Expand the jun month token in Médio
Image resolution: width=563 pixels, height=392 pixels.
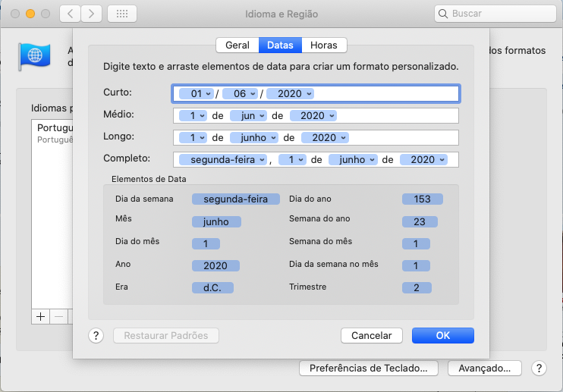pyautogui.click(x=248, y=115)
